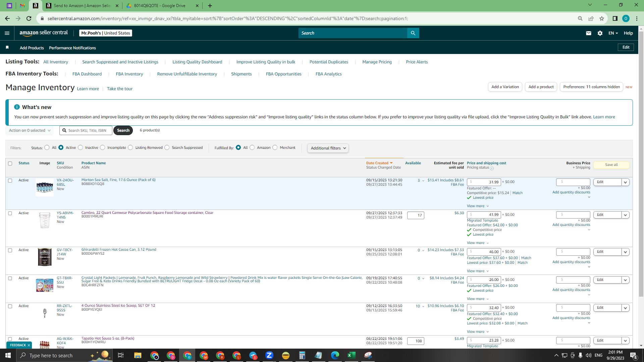Close the FEEDBACK widget
Screen dimensions: 644x362
29,345
